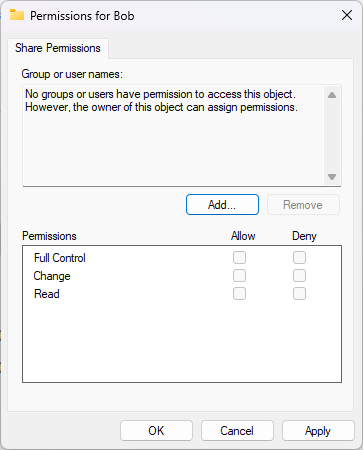Screen dimensions: 363x450
Task: Click the folder icon in title bar
Action: click(x=17, y=15)
